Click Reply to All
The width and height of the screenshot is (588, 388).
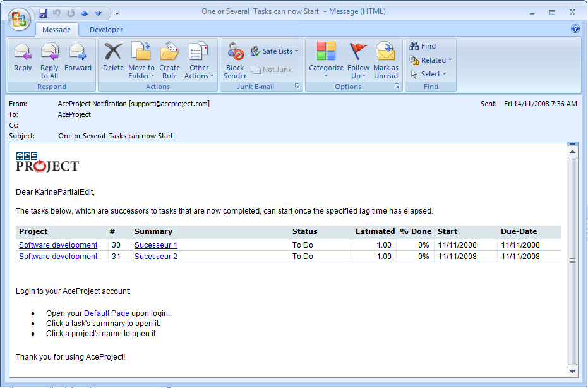tap(49, 61)
